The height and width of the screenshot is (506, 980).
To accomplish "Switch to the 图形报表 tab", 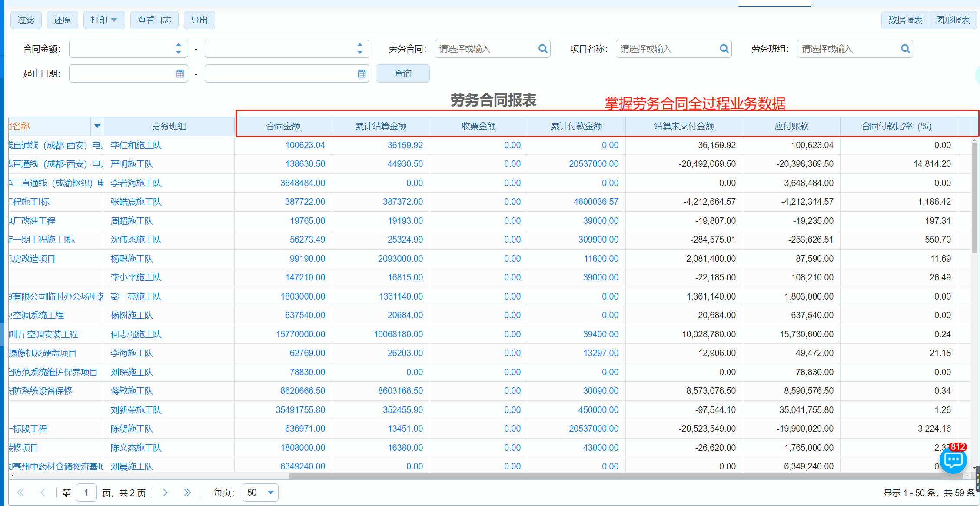I will 953,20.
